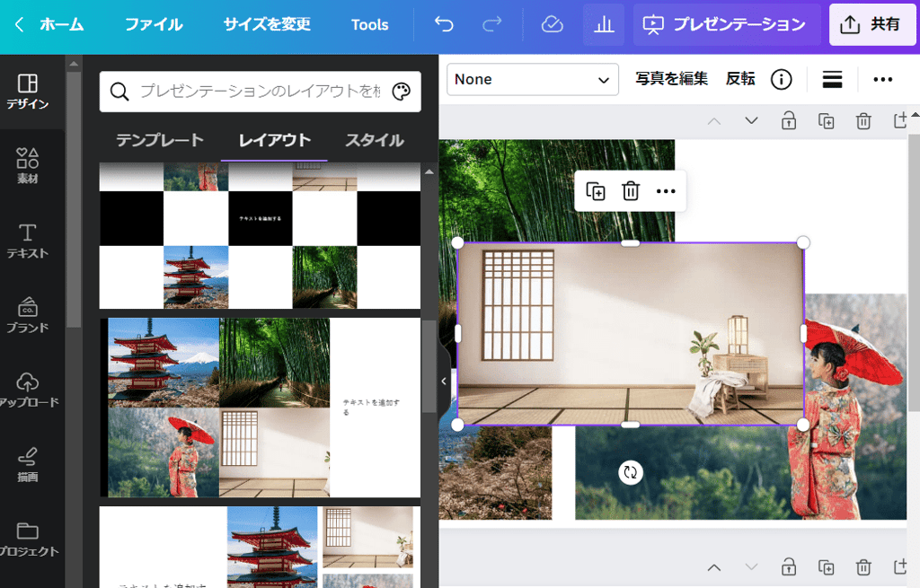Move the current slide down with the chevron
Viewport: 920px width, 588px height.
(751, 121)
